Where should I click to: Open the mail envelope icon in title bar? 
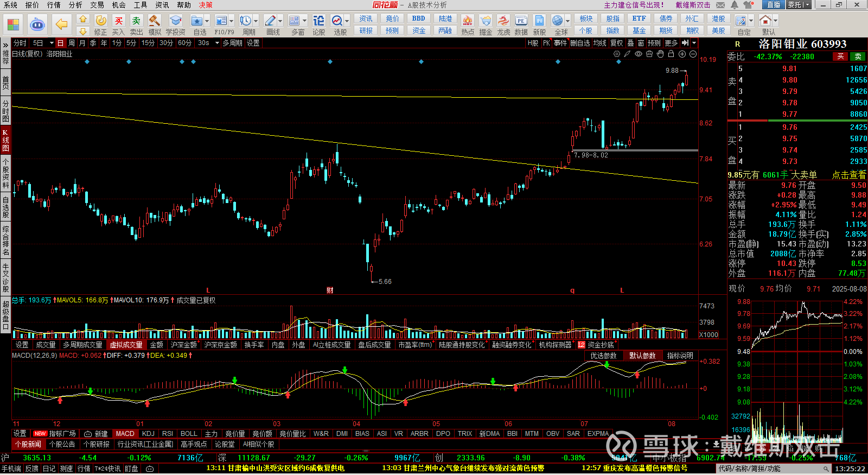[720, 5]
